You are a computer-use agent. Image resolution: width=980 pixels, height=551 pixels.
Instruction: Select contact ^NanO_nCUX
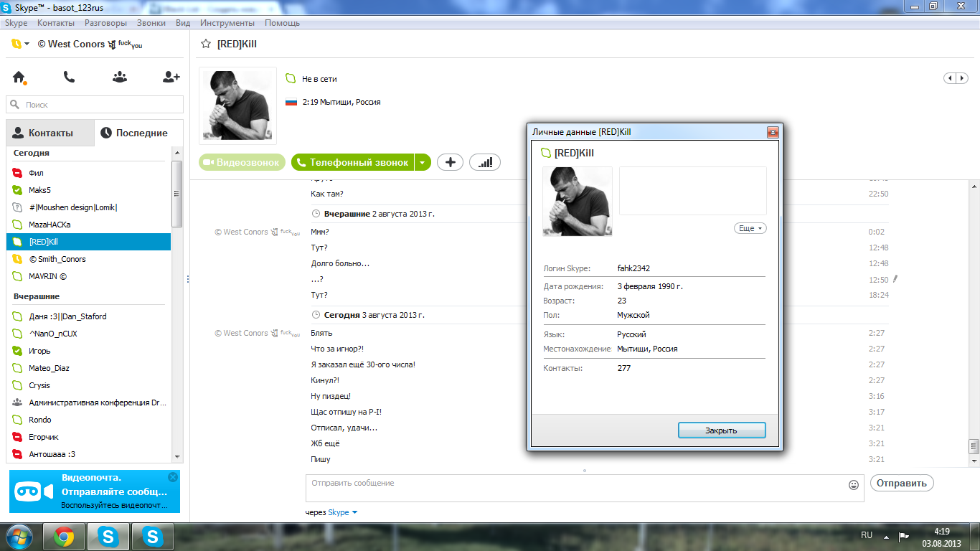(89, 334)
